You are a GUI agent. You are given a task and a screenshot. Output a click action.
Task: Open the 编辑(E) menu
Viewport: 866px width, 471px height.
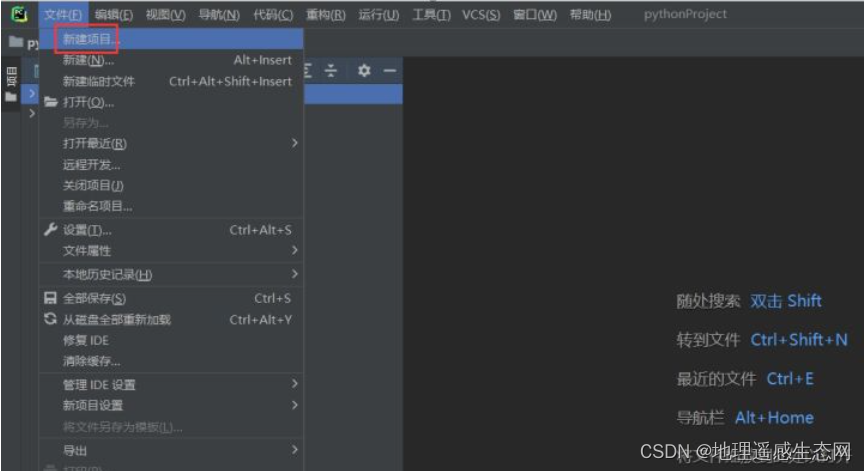(114, 15)
